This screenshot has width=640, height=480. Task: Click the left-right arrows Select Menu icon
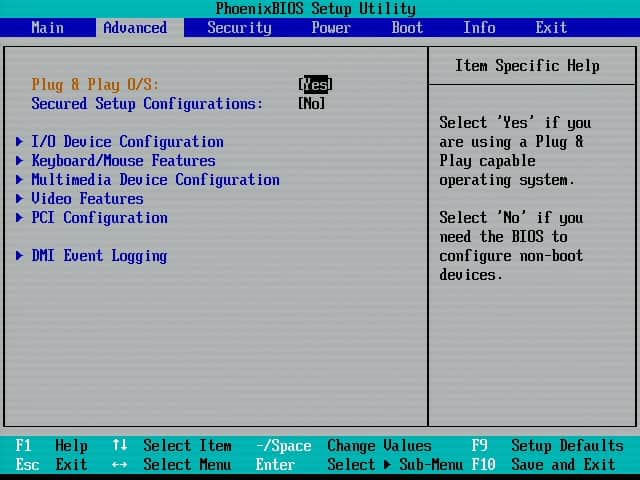click(120, 464)
